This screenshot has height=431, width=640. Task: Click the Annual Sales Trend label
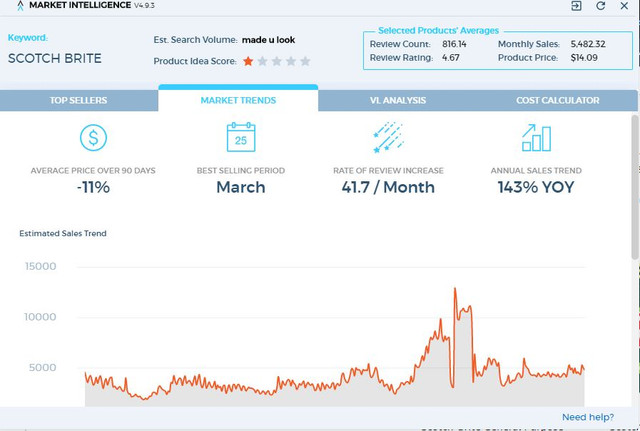point(536,171)
